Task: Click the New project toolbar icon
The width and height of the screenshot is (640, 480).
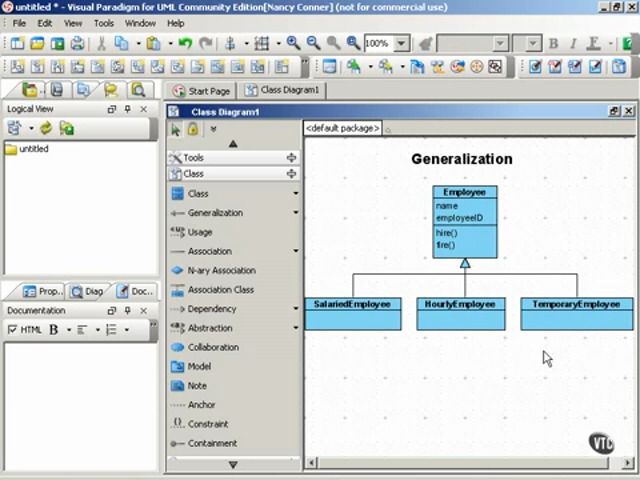Action: point(17,43)
